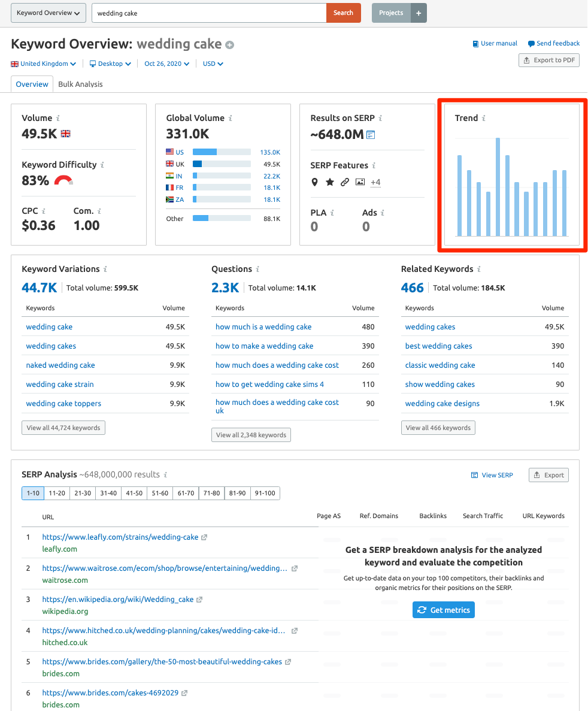Open the USD currency dropdown
588x711 pixels.
(213, 63)
